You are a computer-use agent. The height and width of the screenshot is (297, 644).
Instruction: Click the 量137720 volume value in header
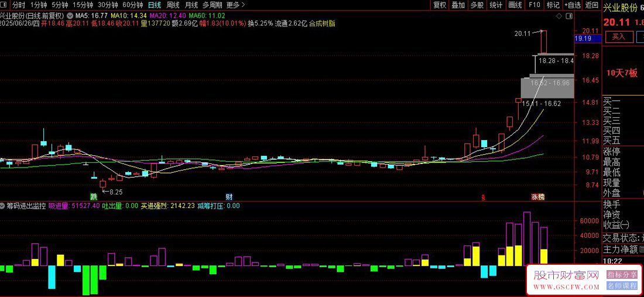pos(155,23)
